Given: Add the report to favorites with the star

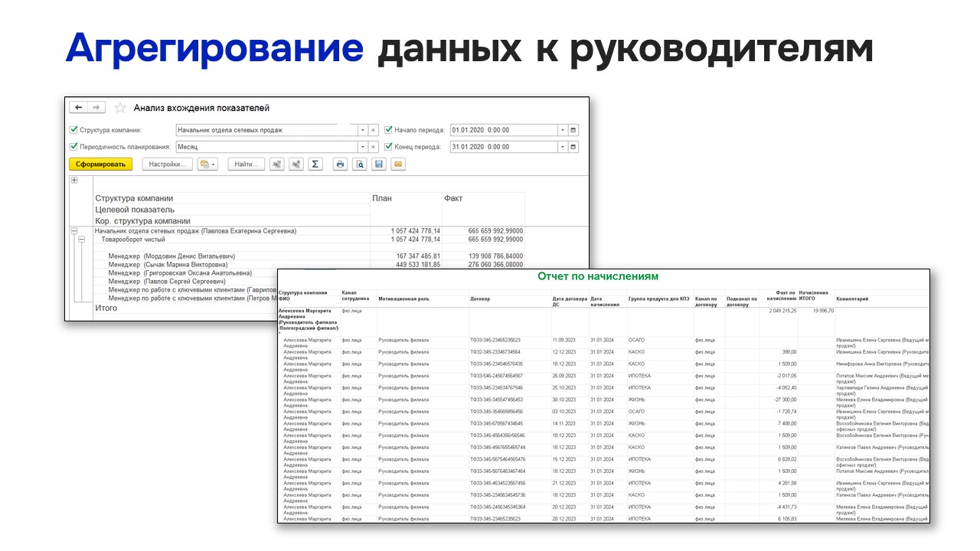Looking at the screenshot, I should pyautogui.click(x=119, y=108).
